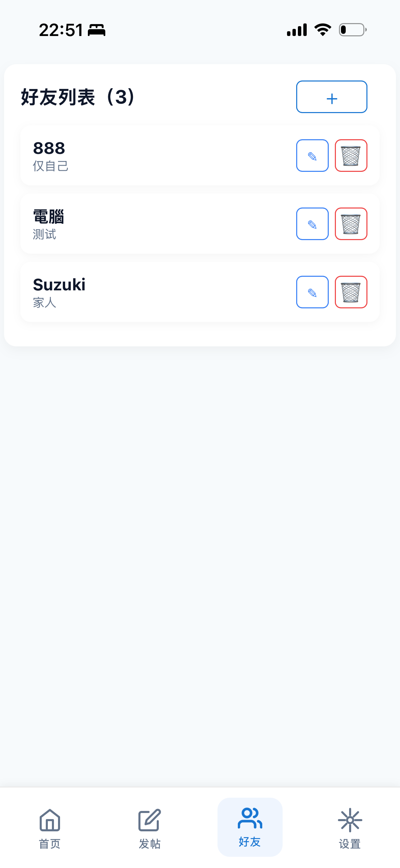Click the pencil icon for 電腦
This screenshot has width=400, height=868.
(312, 224)
